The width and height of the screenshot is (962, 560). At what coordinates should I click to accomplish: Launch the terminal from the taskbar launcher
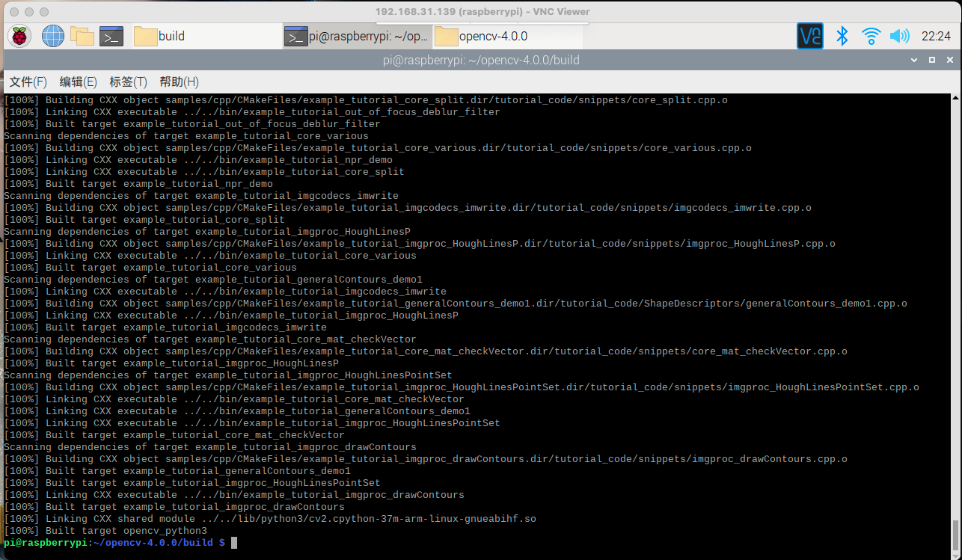click(x=111, y=36)
